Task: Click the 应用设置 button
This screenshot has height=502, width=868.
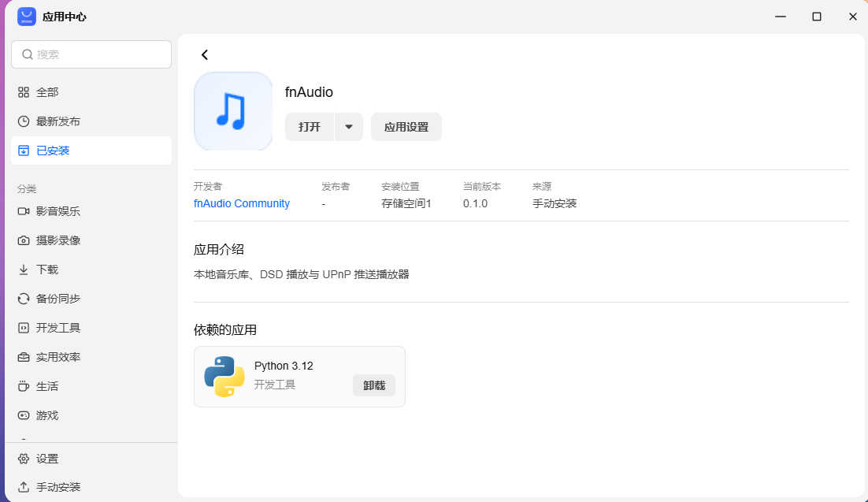Action: pyautogui.click(x=406, y=127)
